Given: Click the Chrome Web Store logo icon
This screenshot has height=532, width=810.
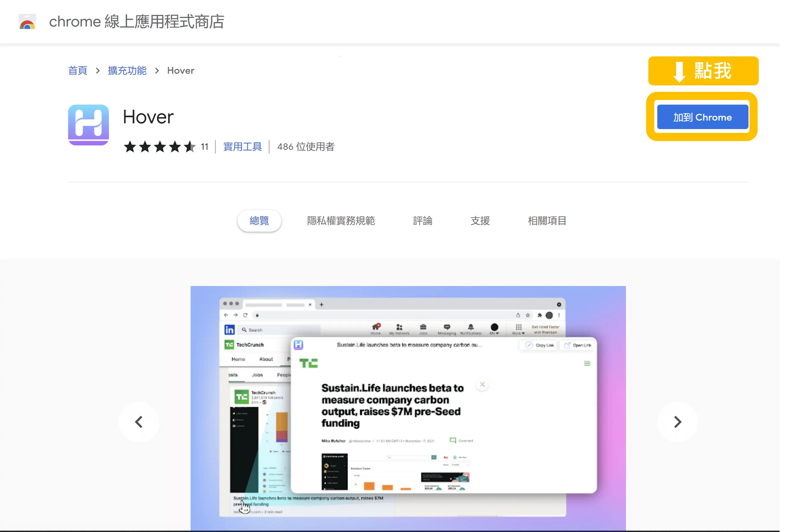Looking at the screenshot, I should point(27,21).
